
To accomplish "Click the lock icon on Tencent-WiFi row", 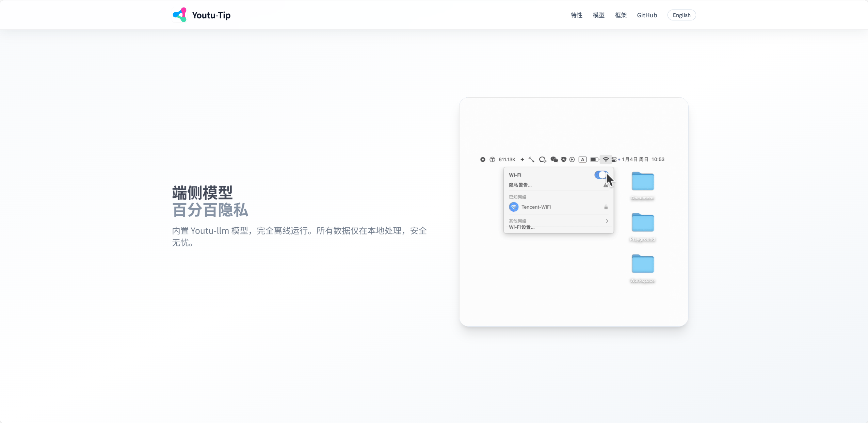I will coord(606,207).
